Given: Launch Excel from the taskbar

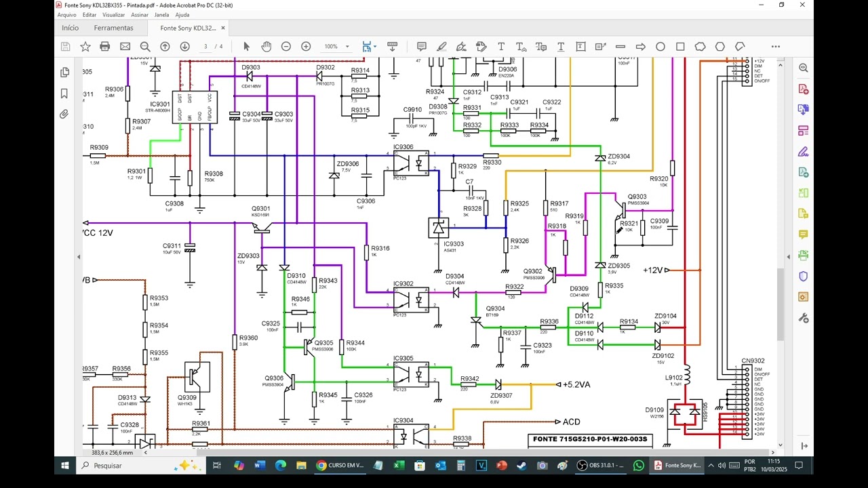Looking at the screenshot, I should [x=399, y=466].
